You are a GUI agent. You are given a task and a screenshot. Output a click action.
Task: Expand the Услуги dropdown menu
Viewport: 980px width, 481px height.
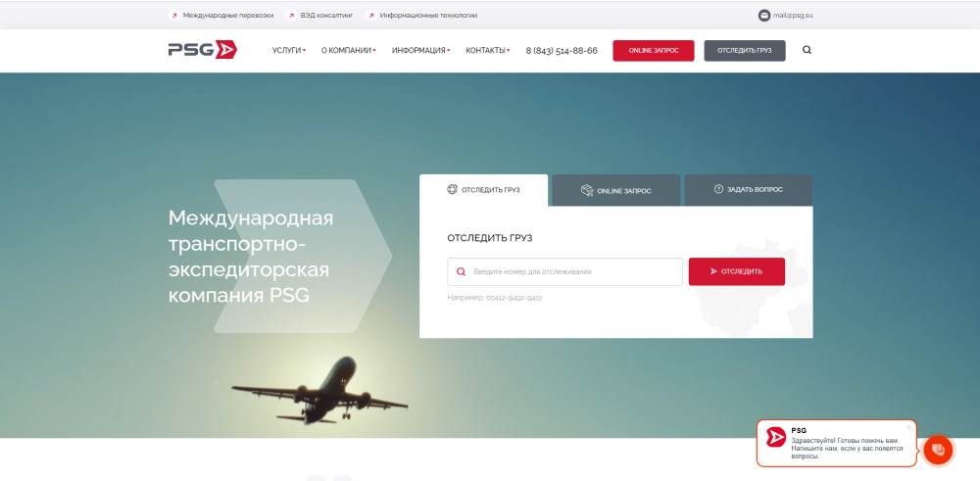point(289,51)
